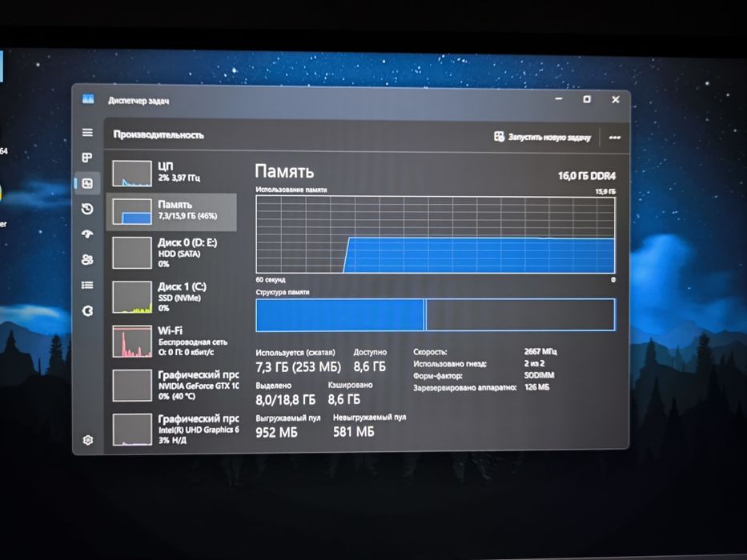The width and height of the screenshot is (747, 560).
Task: Minimize the Task Manager window
Action: tap(559, 98)
